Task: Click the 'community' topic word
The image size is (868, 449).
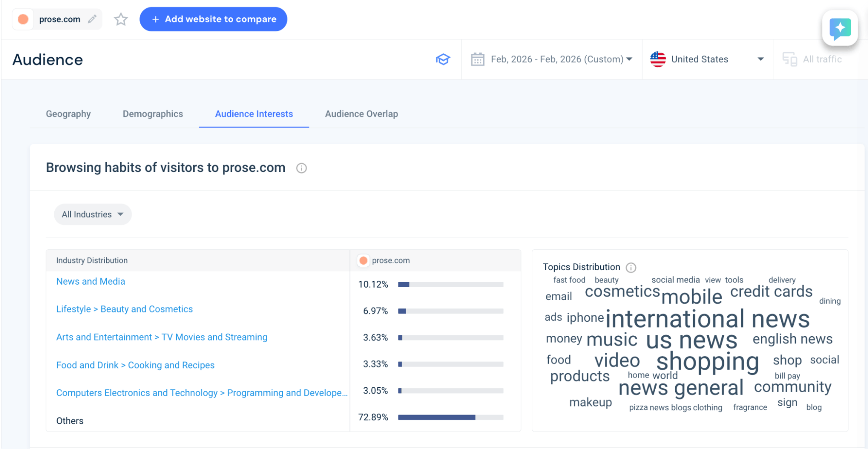Action: (792, 387)
